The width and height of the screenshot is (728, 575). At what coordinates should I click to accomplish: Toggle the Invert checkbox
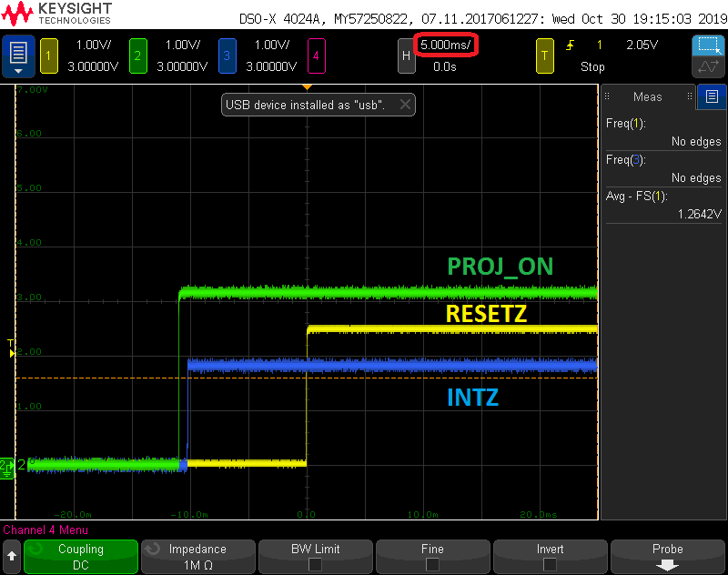pos(550,564)
